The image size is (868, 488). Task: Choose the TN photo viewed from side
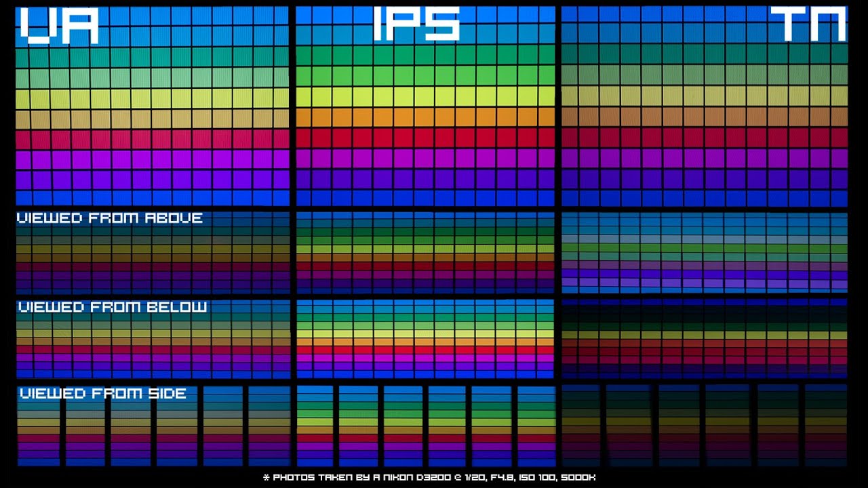click(x=705, y=426)
